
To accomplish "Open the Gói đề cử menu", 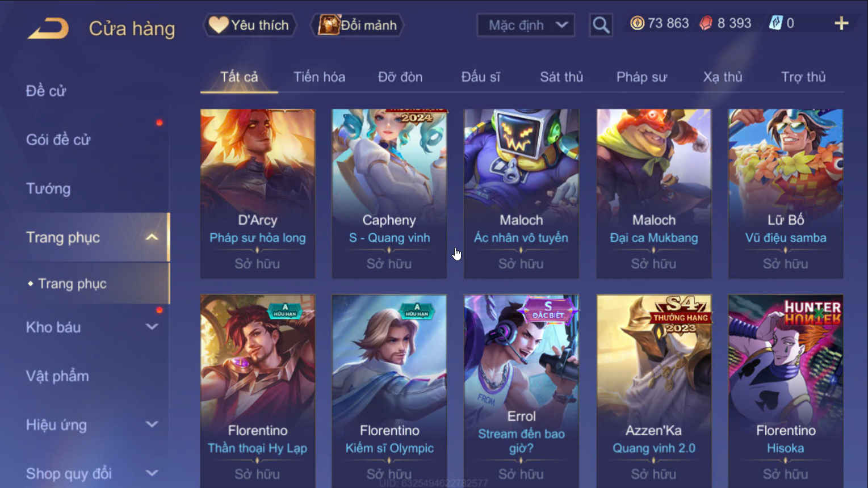I will [x=58, y=140].
